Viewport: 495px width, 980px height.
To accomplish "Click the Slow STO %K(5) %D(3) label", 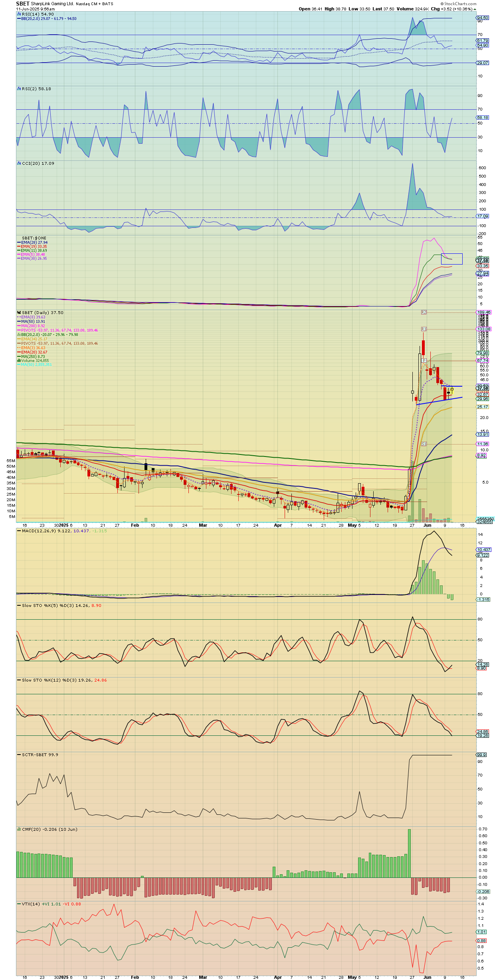I will (x=59, y=605).
